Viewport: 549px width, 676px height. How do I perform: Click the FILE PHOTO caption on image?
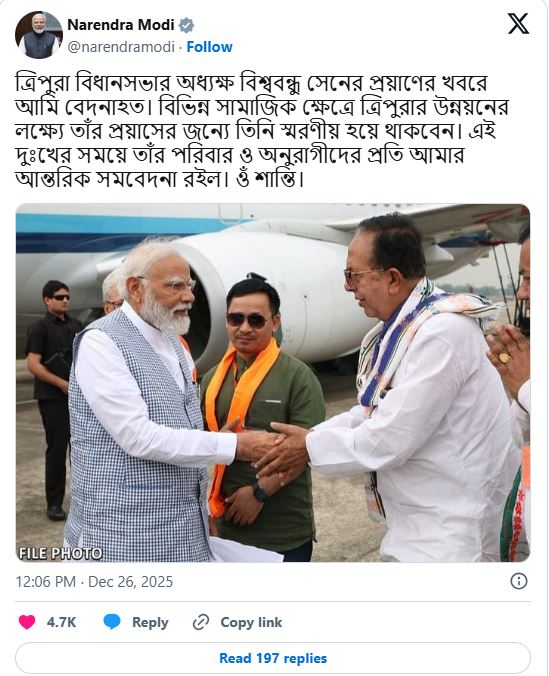pyautogui.click(x=60, y=553)
